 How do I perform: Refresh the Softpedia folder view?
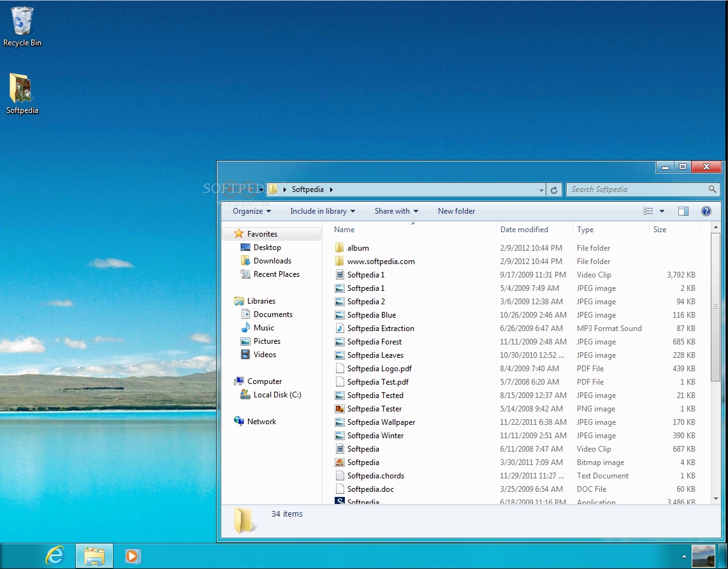tap(554, 189)
